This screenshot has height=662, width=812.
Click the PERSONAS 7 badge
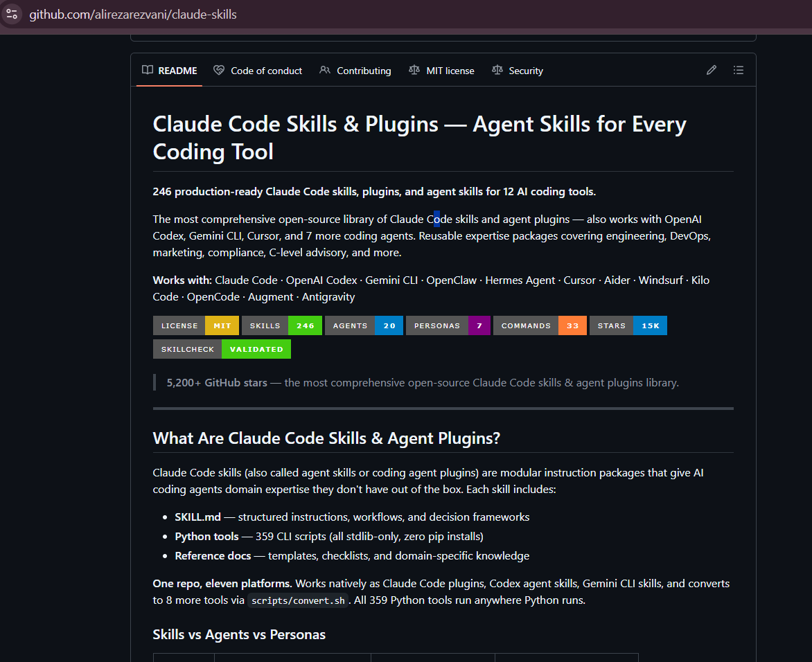(448, 325)
